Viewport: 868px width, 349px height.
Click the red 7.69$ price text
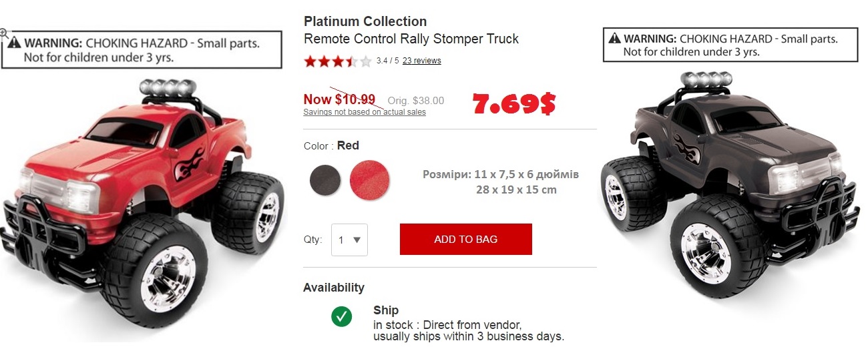[513, 103]
